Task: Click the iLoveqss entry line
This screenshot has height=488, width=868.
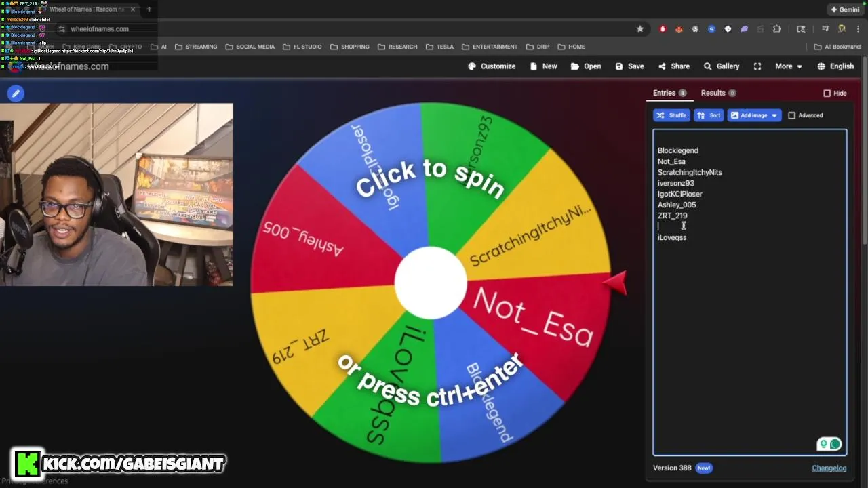Action: (x=672, y=237)
